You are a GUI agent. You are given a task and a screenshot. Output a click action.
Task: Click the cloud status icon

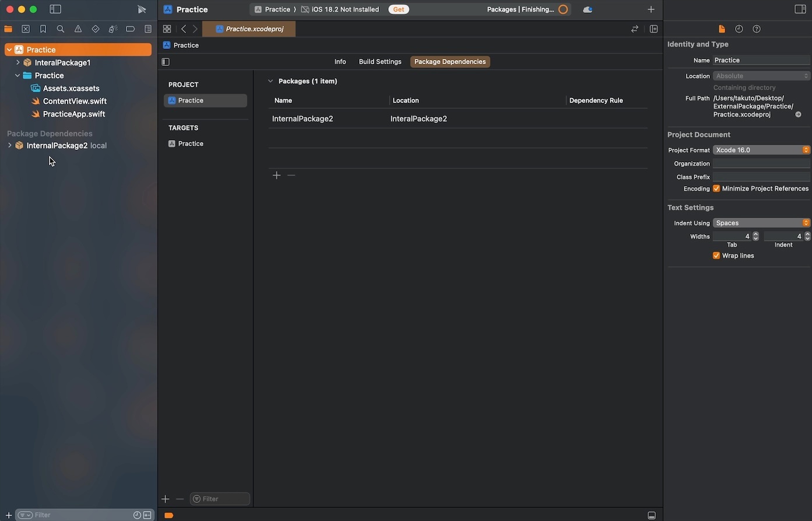point(588,9)
